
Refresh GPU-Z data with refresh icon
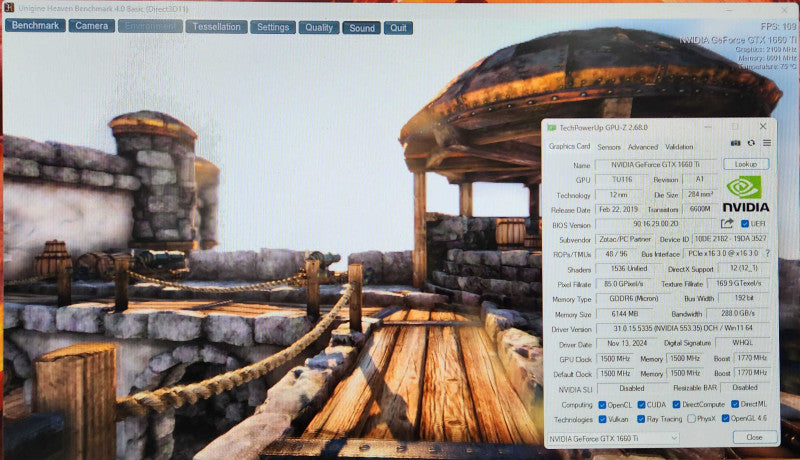(751, 143)
